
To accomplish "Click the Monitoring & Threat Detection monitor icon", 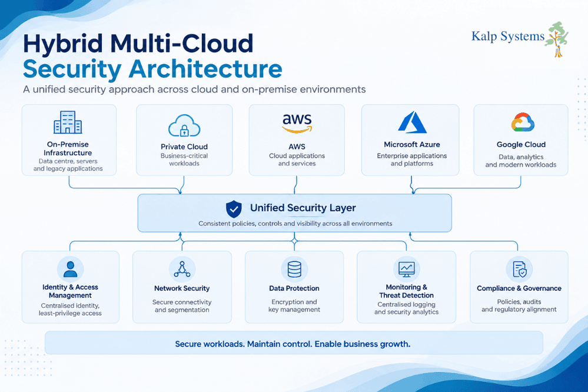I will (407, 269).
